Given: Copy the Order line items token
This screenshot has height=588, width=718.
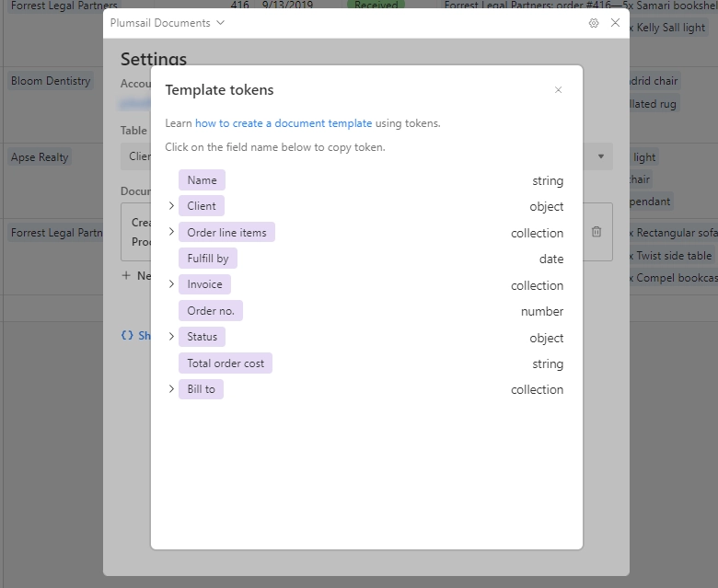Looking at the screenshot, I should click(226, 232).
